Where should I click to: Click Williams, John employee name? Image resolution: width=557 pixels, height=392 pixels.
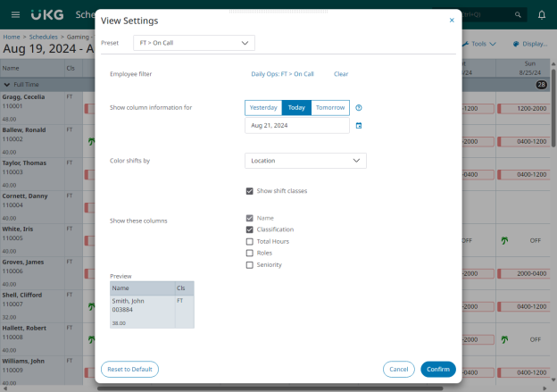pos(23,361)
